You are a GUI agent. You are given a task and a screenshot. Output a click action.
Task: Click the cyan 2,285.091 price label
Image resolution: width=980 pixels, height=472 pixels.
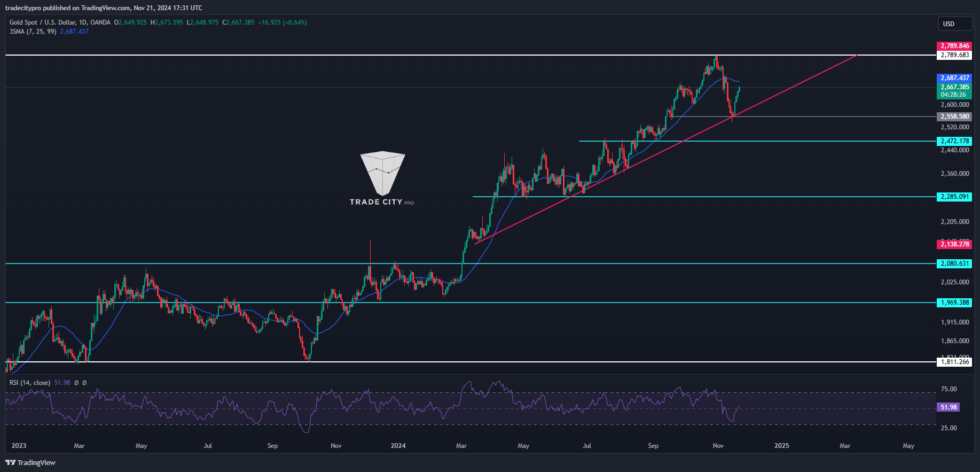point(954,197)
